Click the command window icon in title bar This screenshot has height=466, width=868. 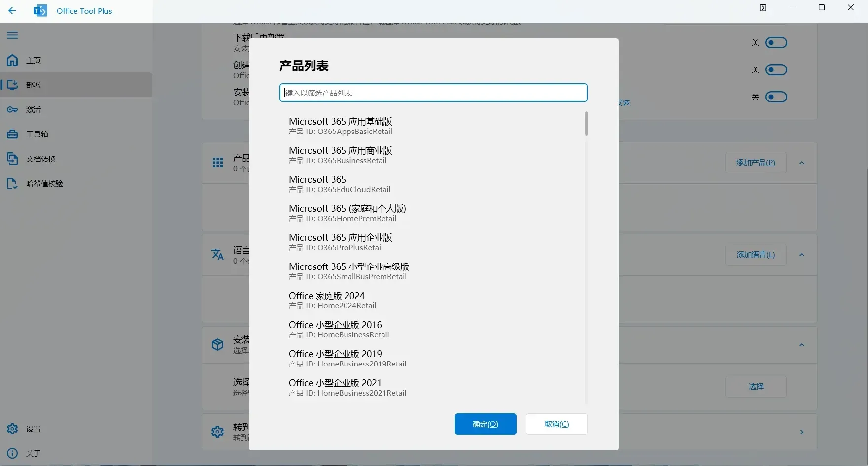[763, 8]
